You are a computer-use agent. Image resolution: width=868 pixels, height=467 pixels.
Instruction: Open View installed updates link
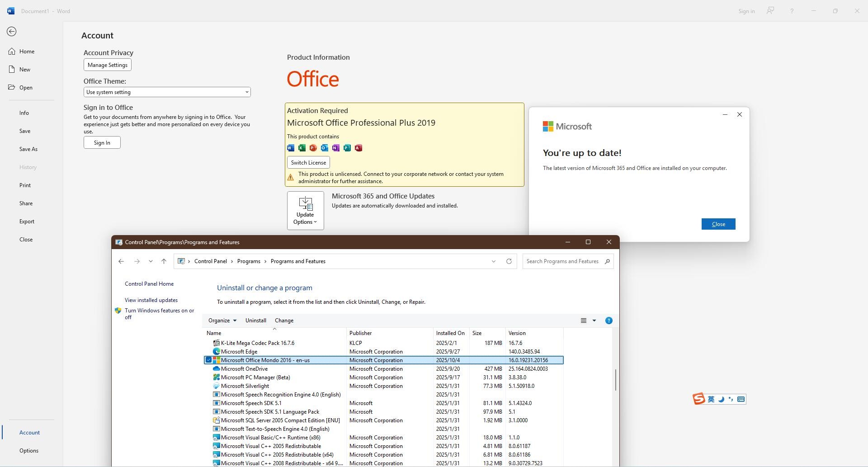click(x=151, y=300)
